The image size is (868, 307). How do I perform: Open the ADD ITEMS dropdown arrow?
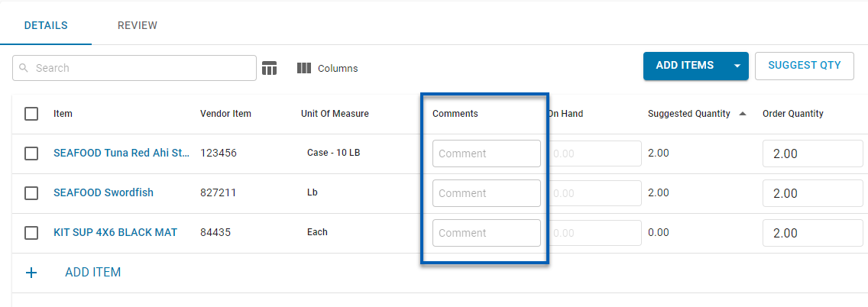[737, 66]
